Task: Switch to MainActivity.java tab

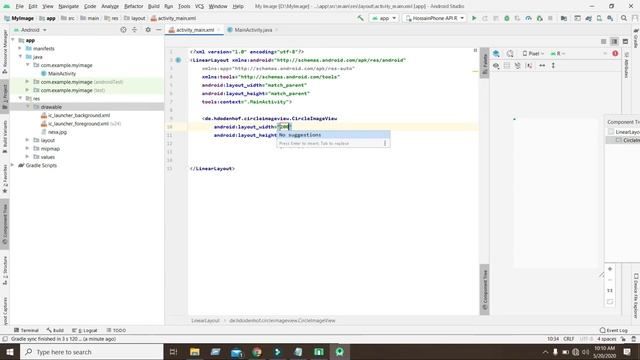Action: [x=253, y=30]
